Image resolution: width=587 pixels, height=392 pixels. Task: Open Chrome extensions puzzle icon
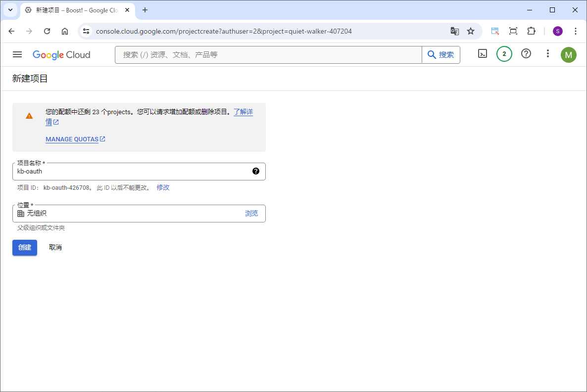[x=531, y=31]
